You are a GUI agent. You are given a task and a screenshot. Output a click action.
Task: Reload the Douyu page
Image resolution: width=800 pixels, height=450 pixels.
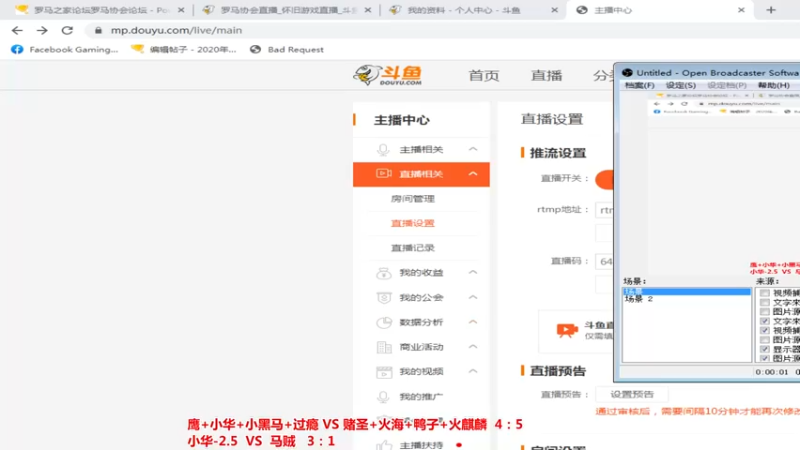(x=67, y=31)
